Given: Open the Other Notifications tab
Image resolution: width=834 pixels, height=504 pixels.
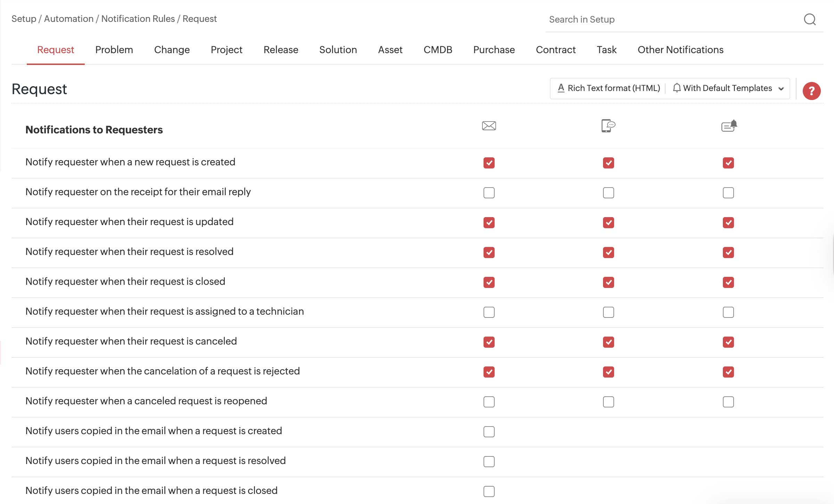Looking at the screenshot, I should [x=680, y=50].
